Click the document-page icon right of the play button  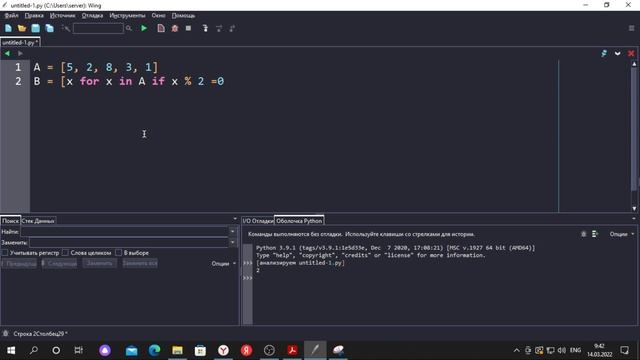[161, 28]
